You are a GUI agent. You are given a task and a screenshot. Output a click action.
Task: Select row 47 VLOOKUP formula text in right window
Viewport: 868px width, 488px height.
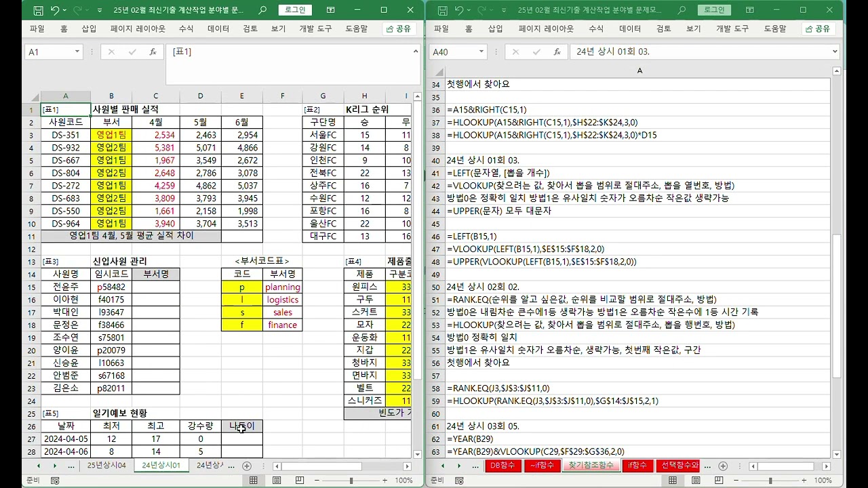pyautogui.click(x=526, y=249)
